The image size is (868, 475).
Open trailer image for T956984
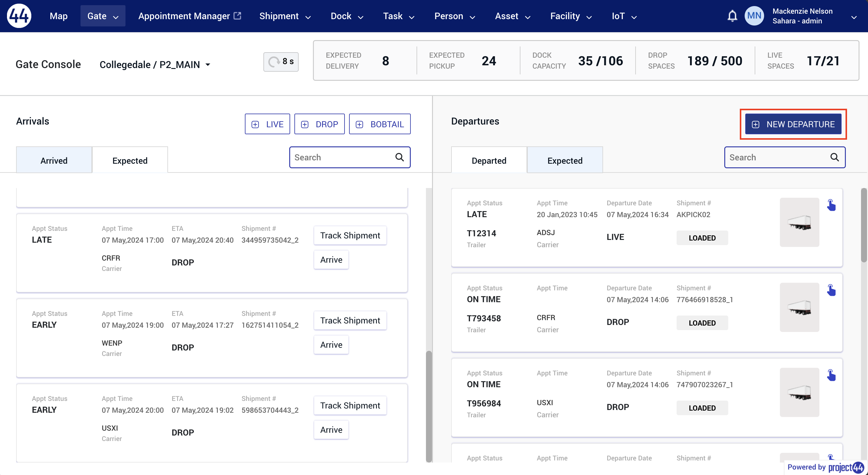click(799, 392)
